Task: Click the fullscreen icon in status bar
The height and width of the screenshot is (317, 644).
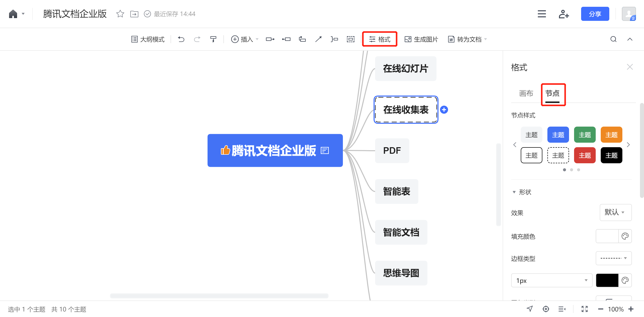Action: coord(584,309)
